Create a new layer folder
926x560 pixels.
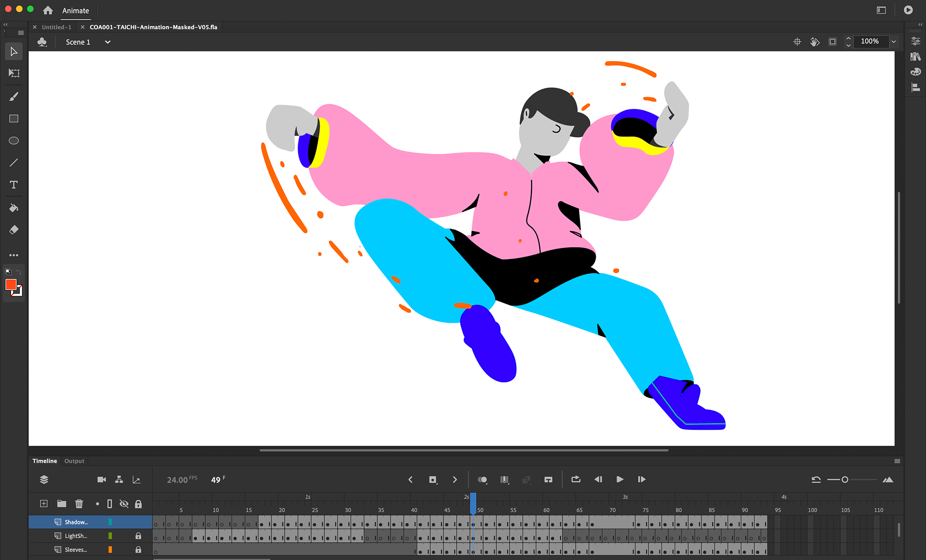click(x=62, y=504)
